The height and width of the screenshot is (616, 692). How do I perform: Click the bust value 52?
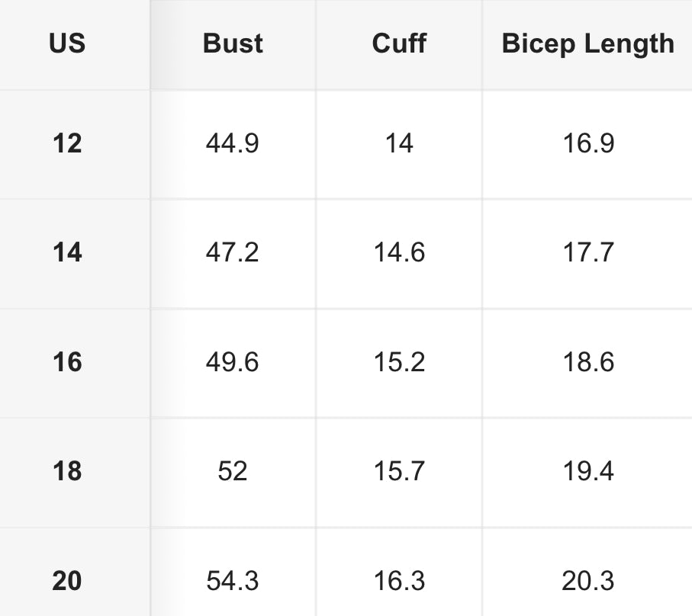click(233, 471)
